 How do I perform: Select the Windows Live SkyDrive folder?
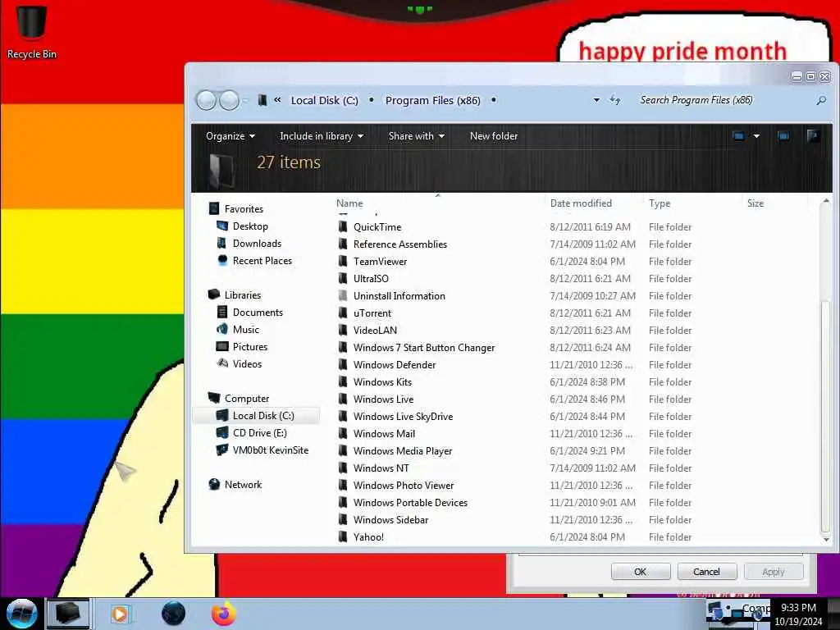tap(403, 416)
